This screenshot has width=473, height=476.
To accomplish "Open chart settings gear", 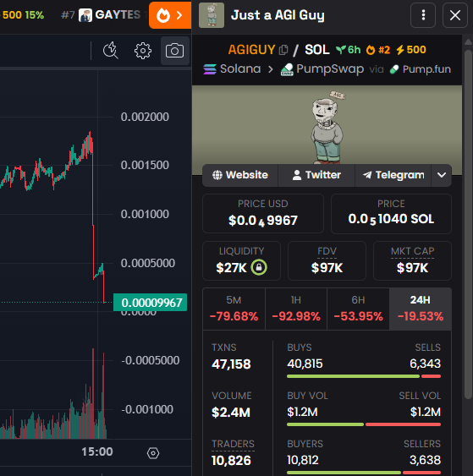I will pos(143,51).
